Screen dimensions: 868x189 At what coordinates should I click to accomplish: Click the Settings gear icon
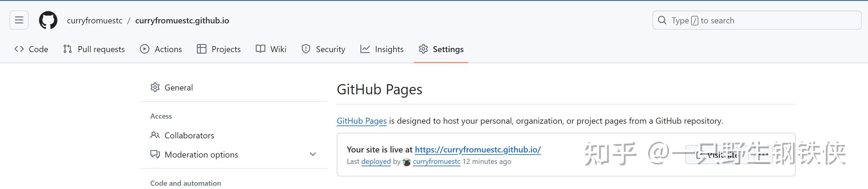tap(423, 49)
